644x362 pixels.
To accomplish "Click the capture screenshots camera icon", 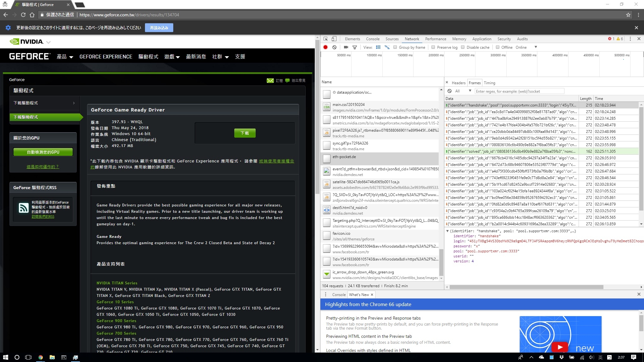I will [x=346, y=47].
